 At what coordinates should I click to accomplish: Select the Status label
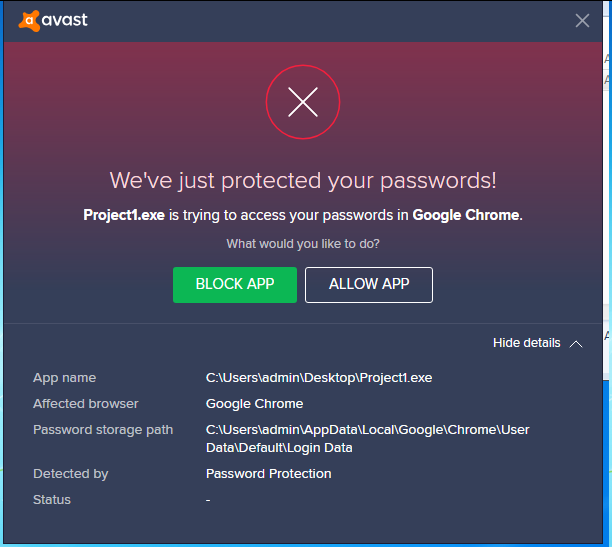tap(52, 500)
